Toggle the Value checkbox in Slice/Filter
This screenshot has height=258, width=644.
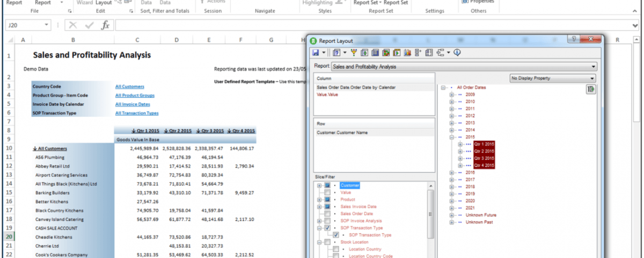[327, 192]
